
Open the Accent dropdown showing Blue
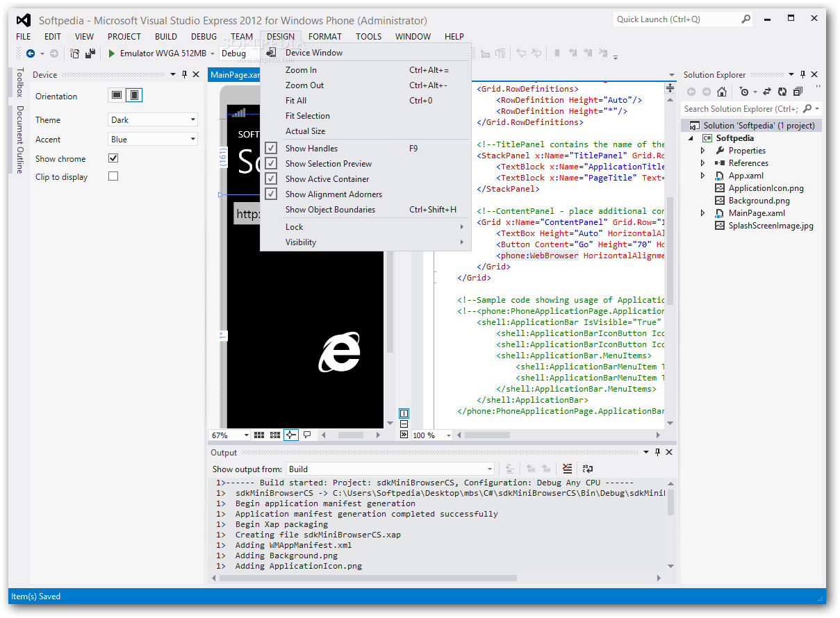(153, 139)
